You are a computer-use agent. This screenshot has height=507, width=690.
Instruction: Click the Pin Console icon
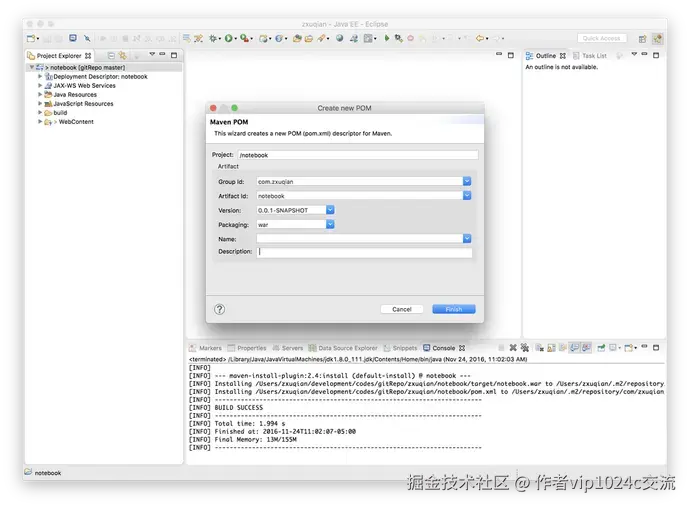601,348
